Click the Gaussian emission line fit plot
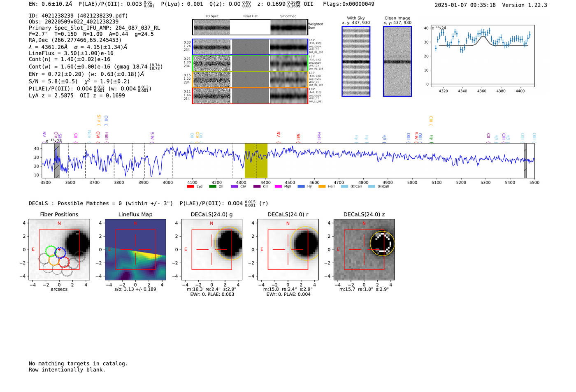Screen dimensions: 576x392 (x=482, y=56)
